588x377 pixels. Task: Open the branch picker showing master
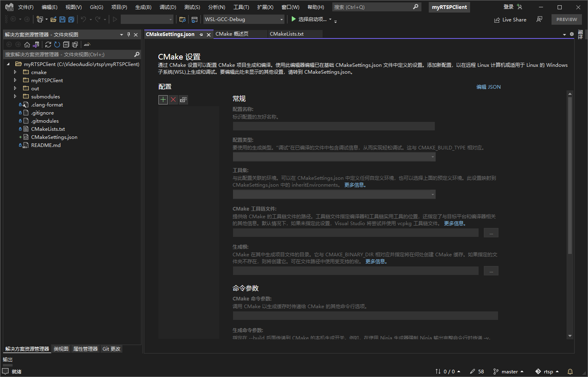pos(508,371)
